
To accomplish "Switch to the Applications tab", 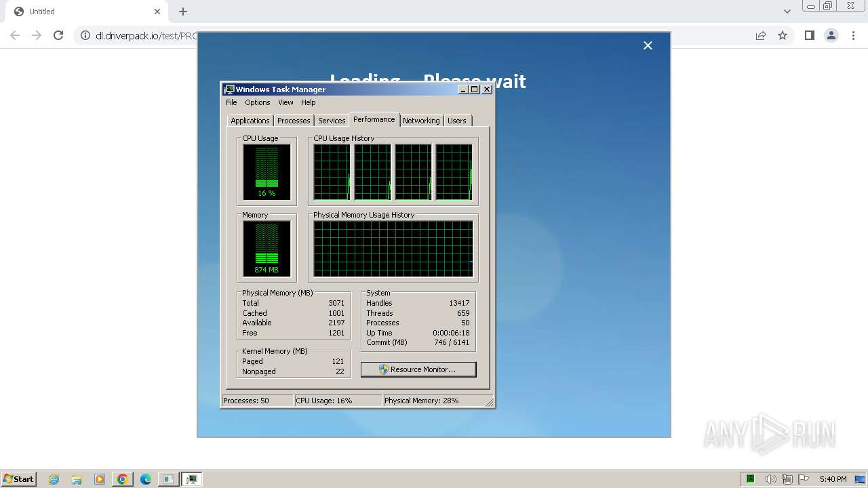I will click(250, 121).
